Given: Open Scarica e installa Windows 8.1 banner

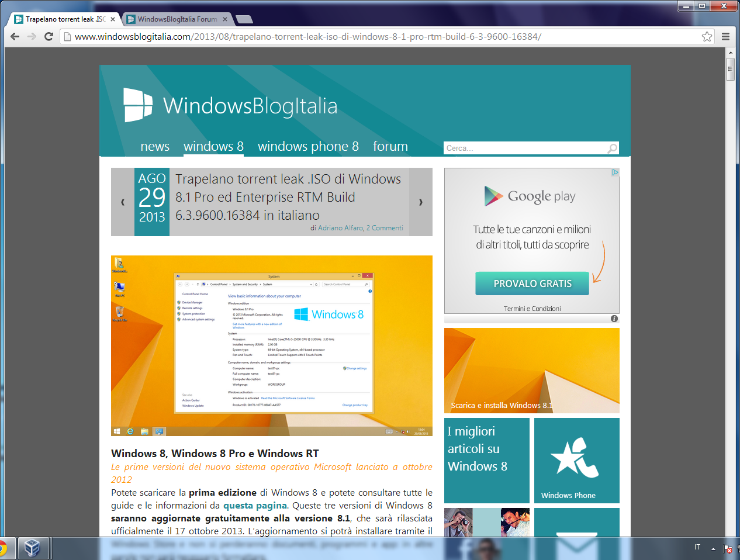Looking at the screenshot, I should click(x=532, y=371).
